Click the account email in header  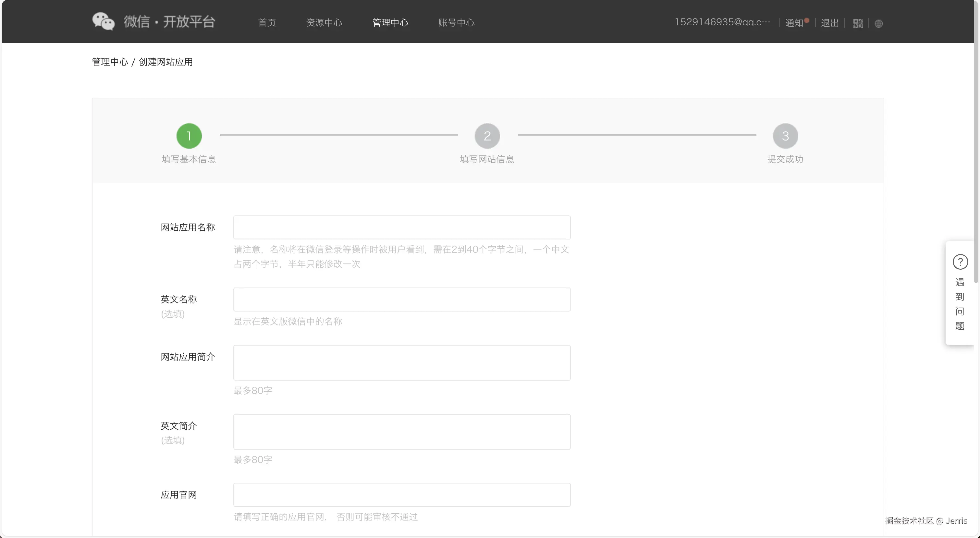(722, 22)
